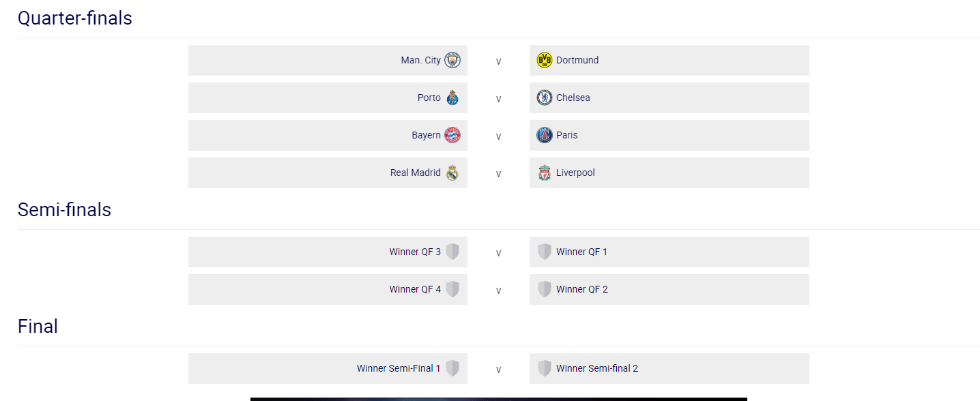980x401 pixels.
Task: Click the Porto club crest
Action: coord(452,98)
